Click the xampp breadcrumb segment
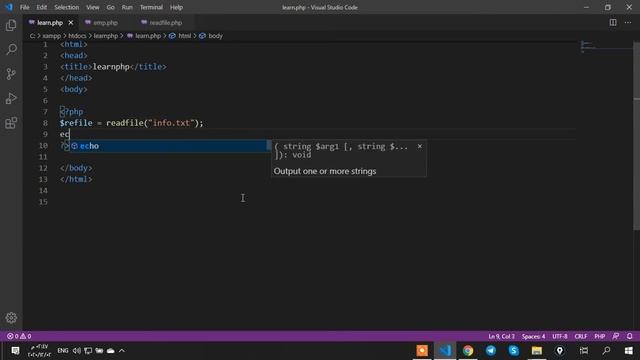The height and width of the screenshot is (360, 640). click(51, 36)
